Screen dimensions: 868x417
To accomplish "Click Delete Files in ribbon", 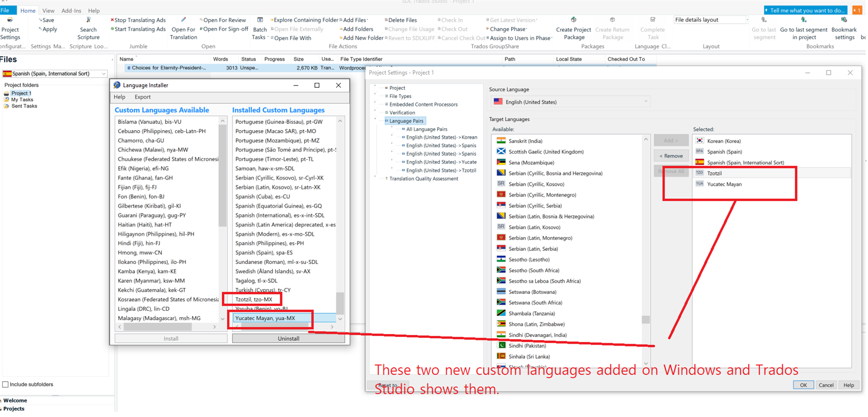I will (x=401, y=20).
